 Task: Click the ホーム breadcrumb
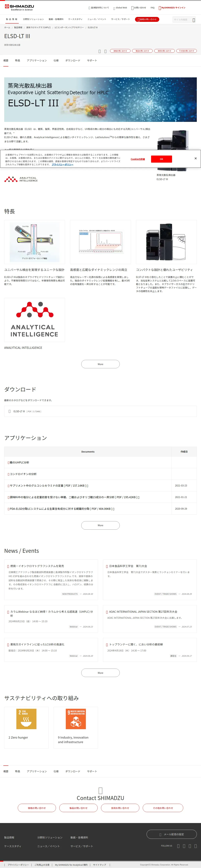[7, 28]
